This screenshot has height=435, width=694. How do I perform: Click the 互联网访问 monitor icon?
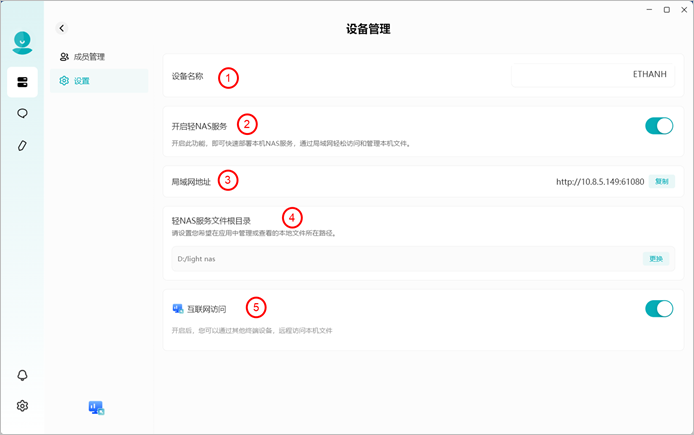pyautogui.click(x=178, y=309)
